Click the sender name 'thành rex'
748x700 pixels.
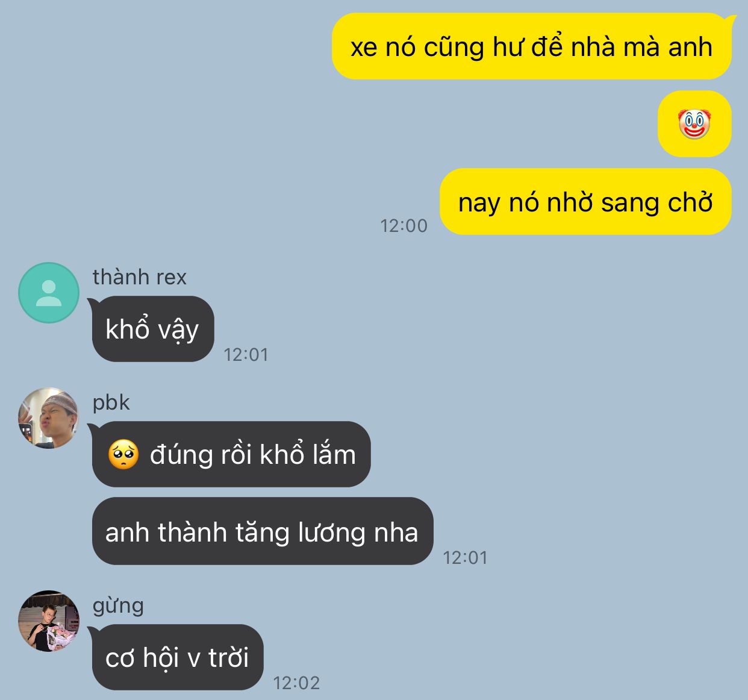point(140,277)
